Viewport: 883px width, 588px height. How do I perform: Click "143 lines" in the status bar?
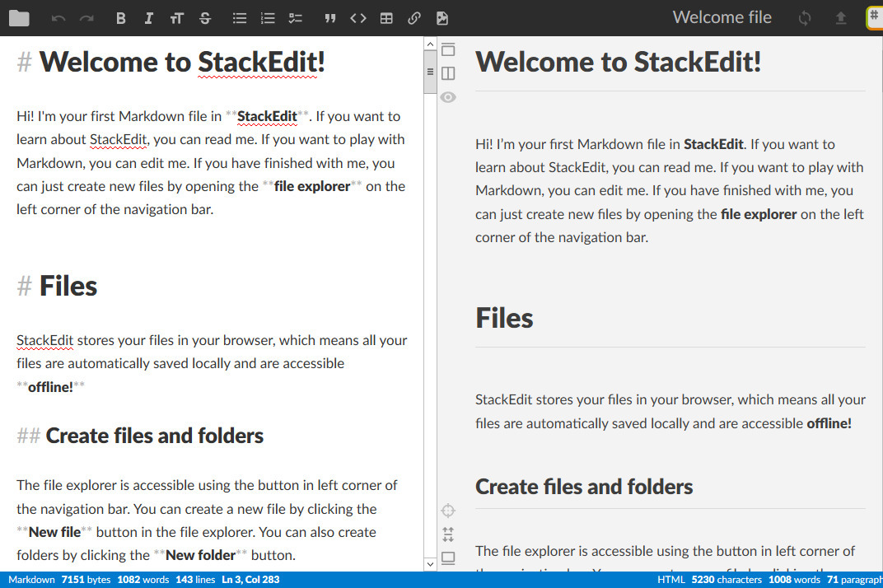(x=195, y=580)
